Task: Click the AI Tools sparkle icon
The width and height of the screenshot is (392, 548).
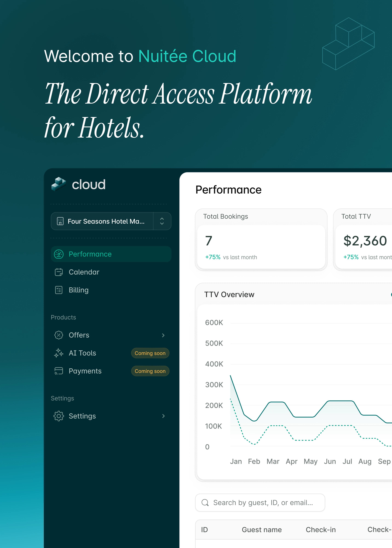Action: (59, 353)
